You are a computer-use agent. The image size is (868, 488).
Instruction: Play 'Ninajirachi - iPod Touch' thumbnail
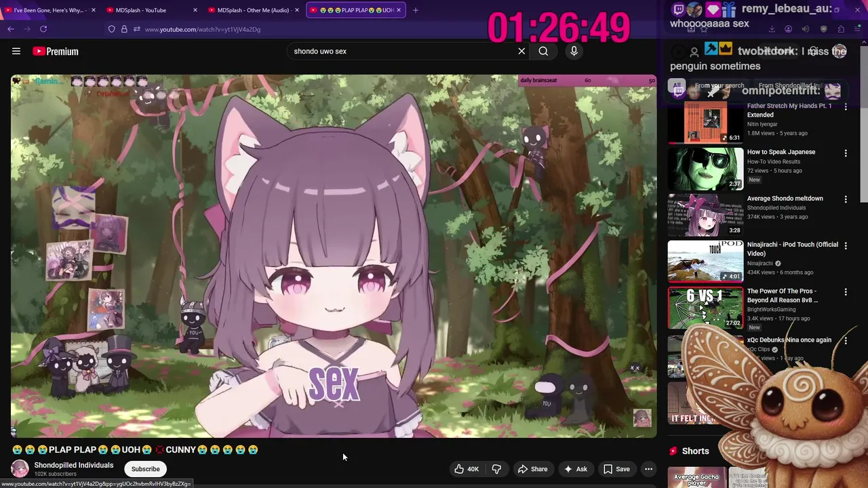[705, 261]
